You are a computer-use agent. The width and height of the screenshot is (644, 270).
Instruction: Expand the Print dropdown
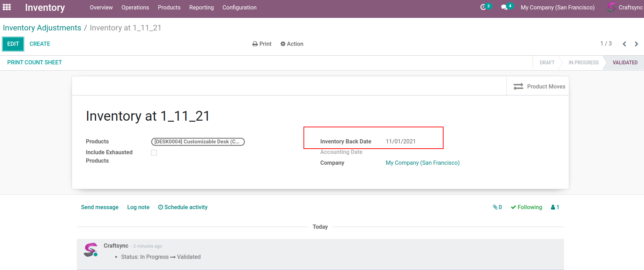[262, 44]
